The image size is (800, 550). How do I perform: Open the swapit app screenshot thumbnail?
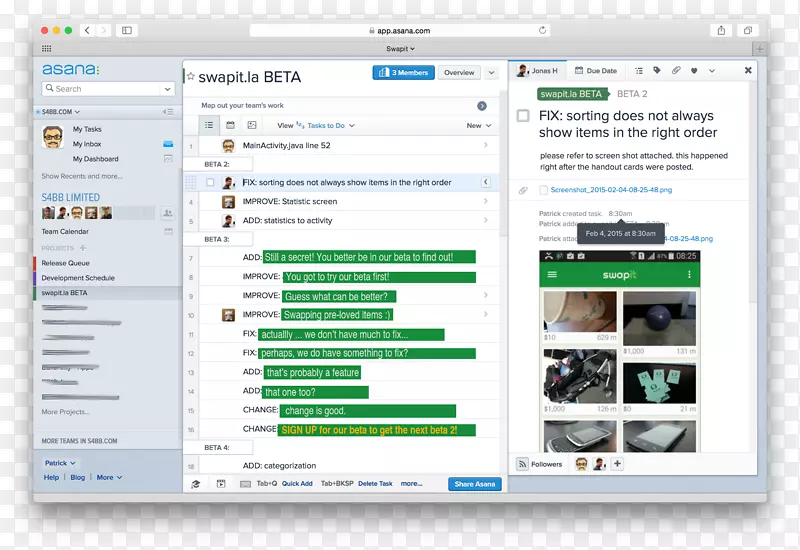tap(619, 350)
